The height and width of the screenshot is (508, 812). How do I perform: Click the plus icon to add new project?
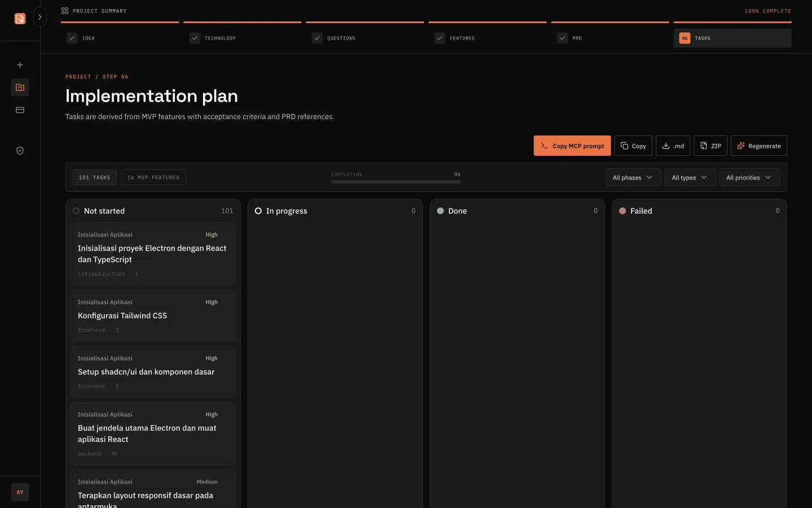[20, 65]
